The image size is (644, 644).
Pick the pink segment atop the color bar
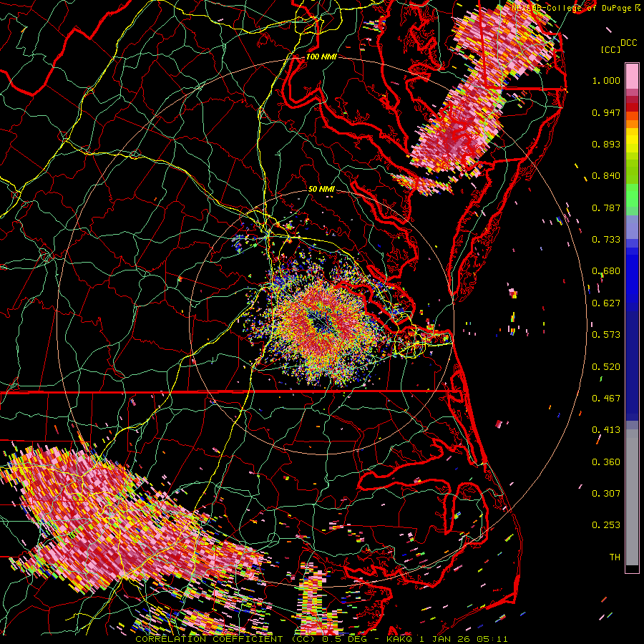[632, 77]
